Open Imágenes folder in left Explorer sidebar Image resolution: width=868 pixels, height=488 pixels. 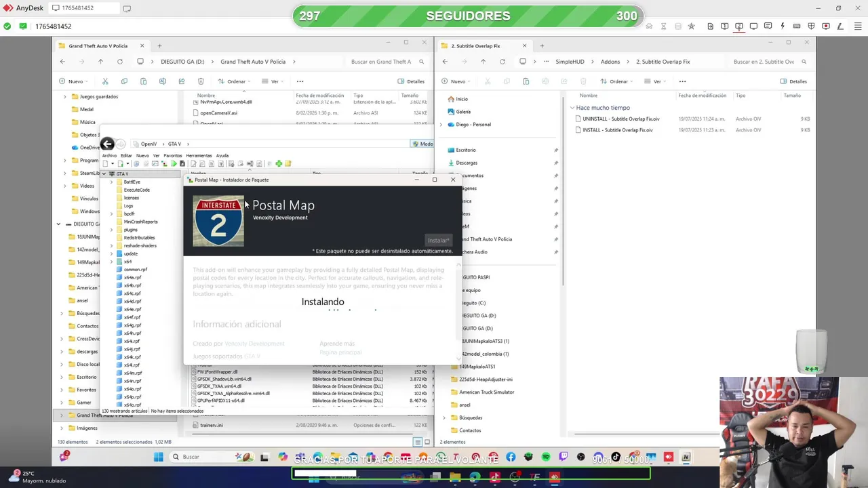point(87,428)
